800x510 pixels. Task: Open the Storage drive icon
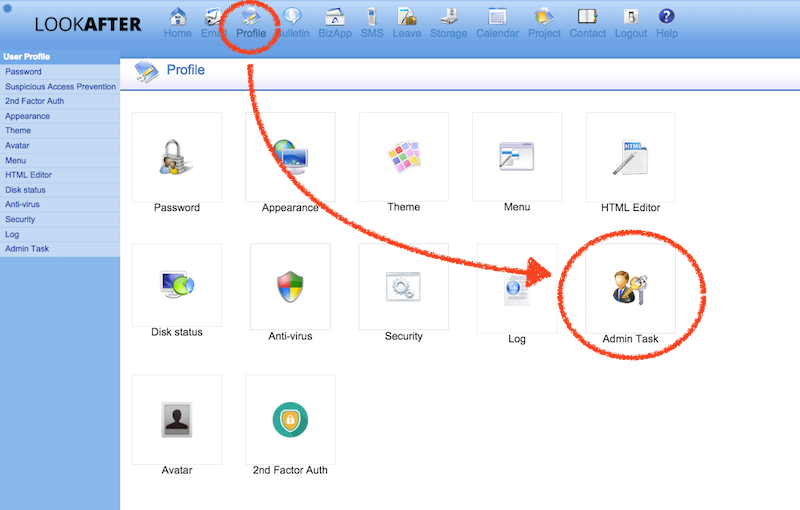click(x=449, y=17)
